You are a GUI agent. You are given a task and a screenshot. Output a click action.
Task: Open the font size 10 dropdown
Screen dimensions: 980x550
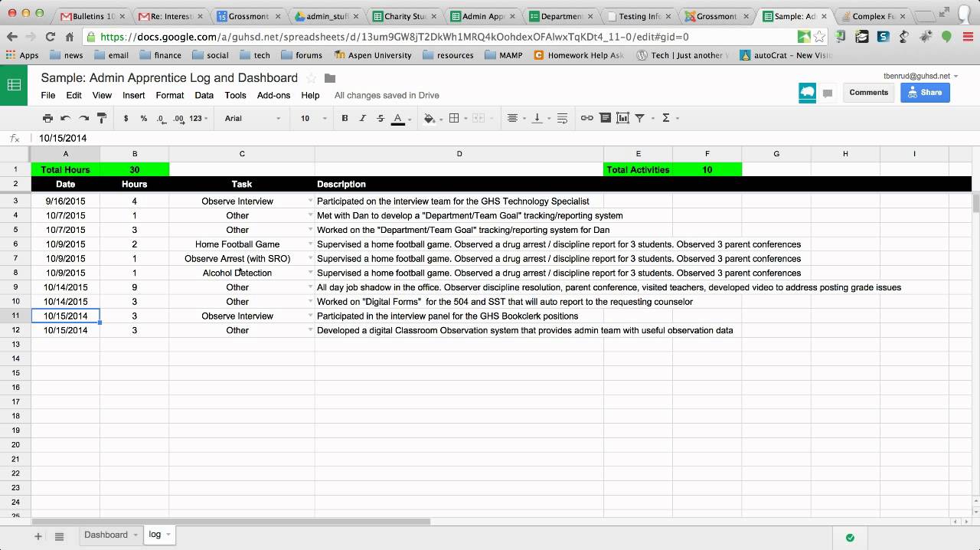coord(313,118)
